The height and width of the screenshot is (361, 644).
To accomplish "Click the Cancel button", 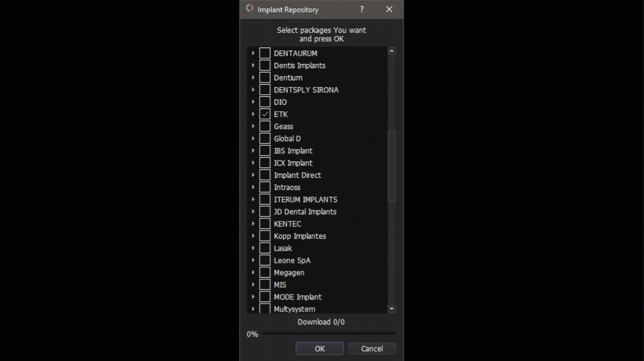I will pos(372,348).
